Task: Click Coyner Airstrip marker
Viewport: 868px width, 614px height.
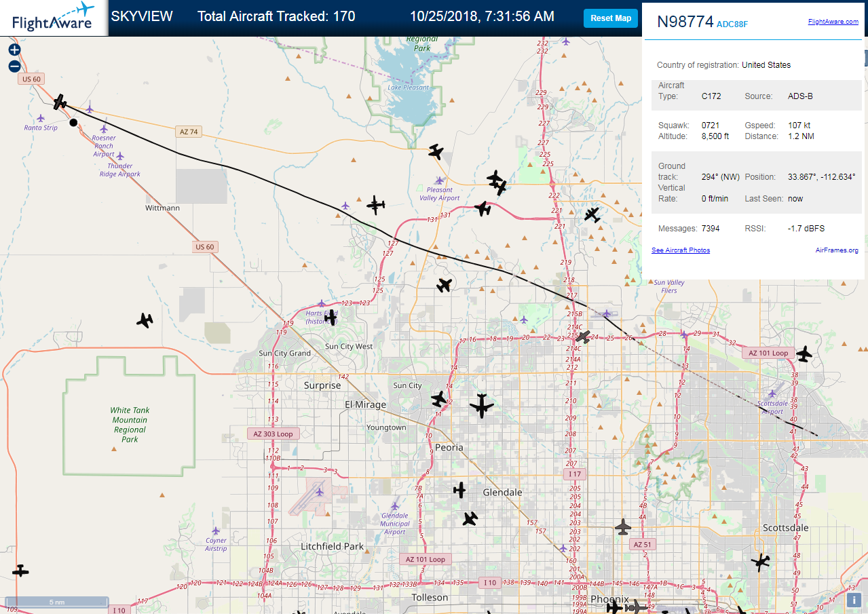Action: pyautogui.click(x=216, y=531)
